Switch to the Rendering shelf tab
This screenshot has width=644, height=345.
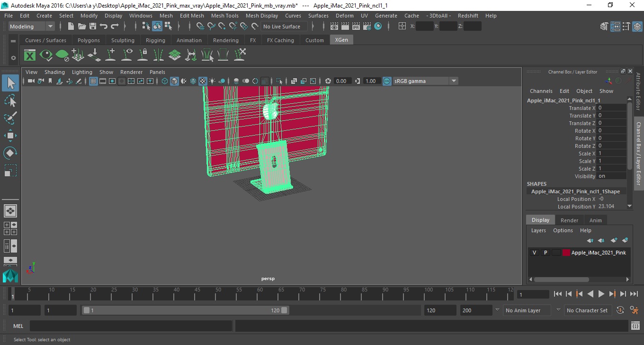tap(225, 40)
